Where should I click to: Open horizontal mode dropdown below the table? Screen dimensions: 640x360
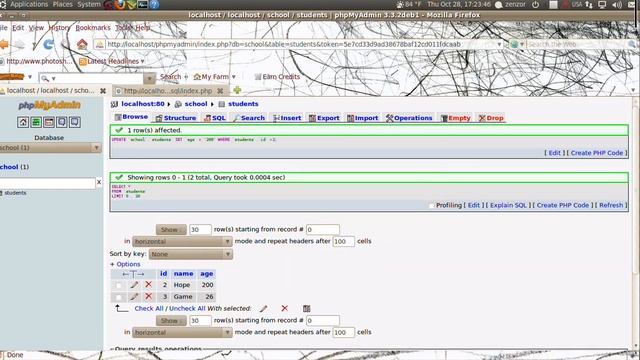pos(182,333)
